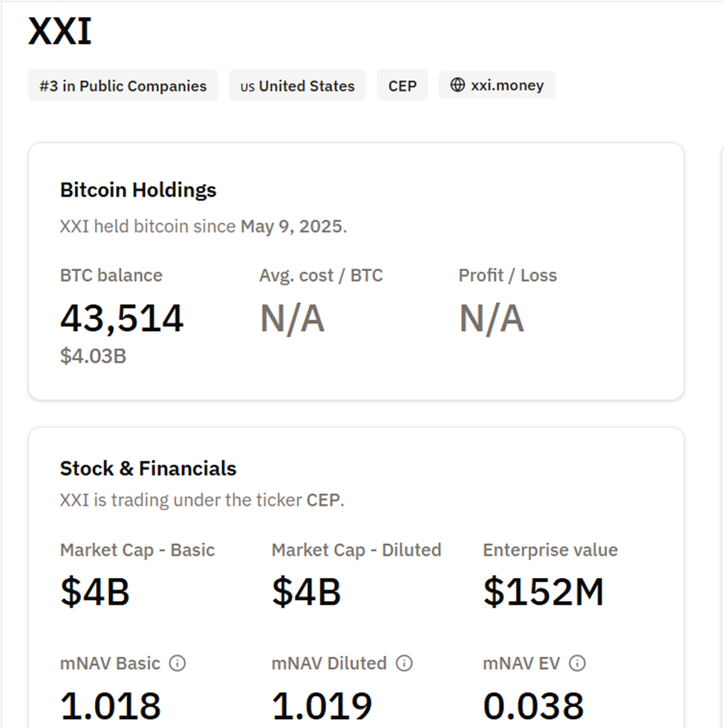This screenshot has width=724, height=728.
Task: Click the United States badge
Action: tap(297, 86)
